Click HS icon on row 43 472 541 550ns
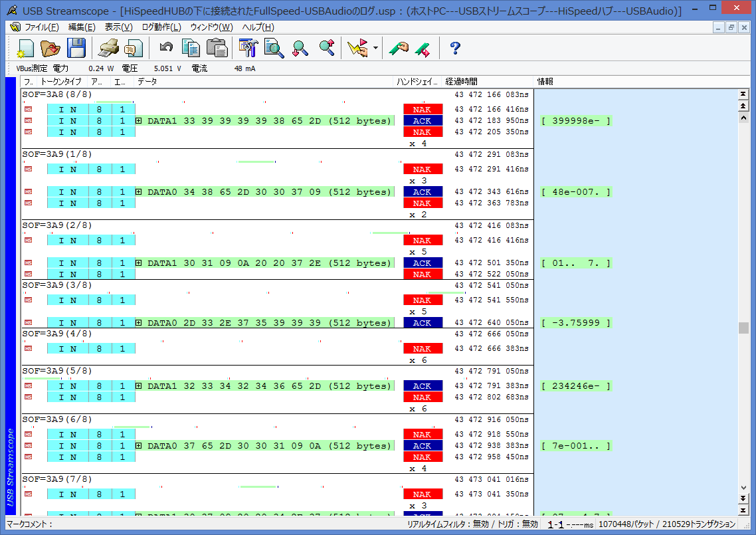The width and height of the screenshot is (756, 535). click(29, 300)
